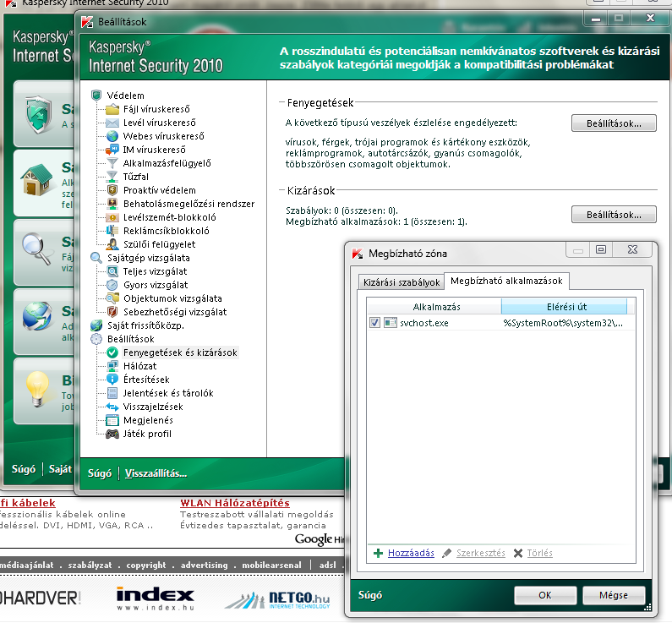Click the %SystemRoot%\system32 path cell
The width and height of the screenshot is (672, 623).
tap(563, 323)
